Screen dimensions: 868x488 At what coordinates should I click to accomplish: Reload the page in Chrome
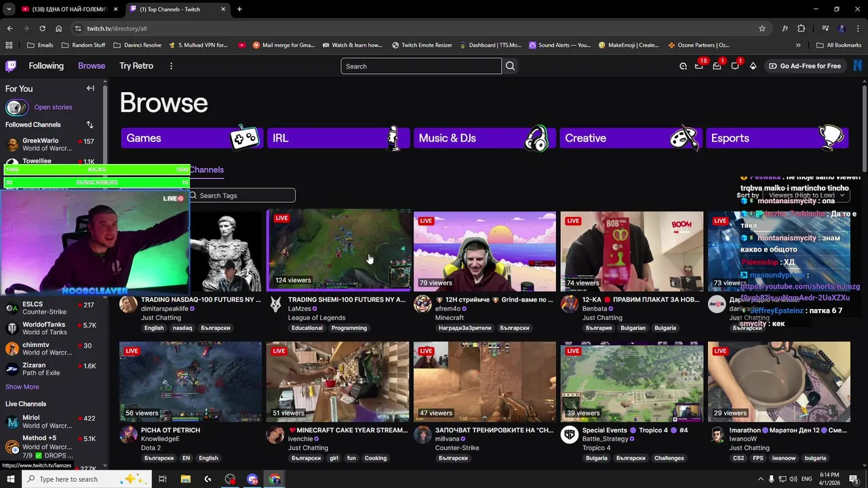pyautogui.click(x=42, y=28)
